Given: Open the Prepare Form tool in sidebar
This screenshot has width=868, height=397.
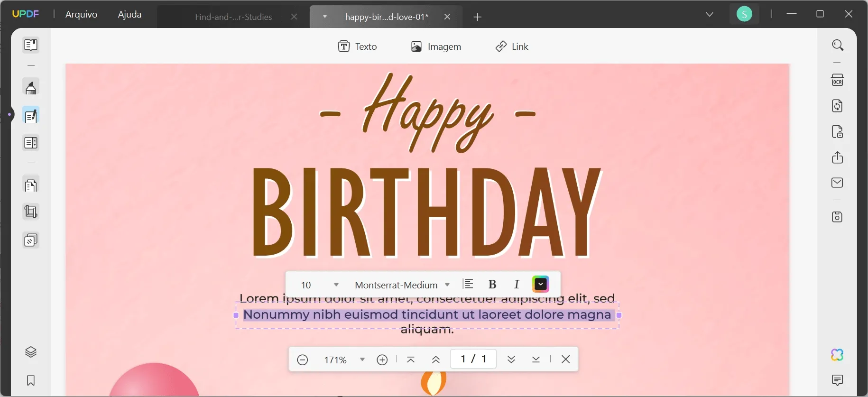Looking at the screenshot, I should coord(31,143).
